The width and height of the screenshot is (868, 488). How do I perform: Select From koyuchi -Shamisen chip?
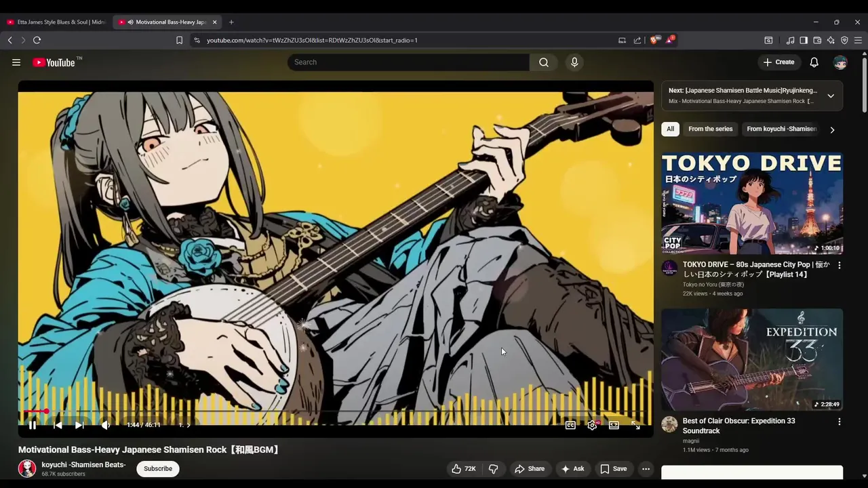pyautogui.click(x=782, y=129)
